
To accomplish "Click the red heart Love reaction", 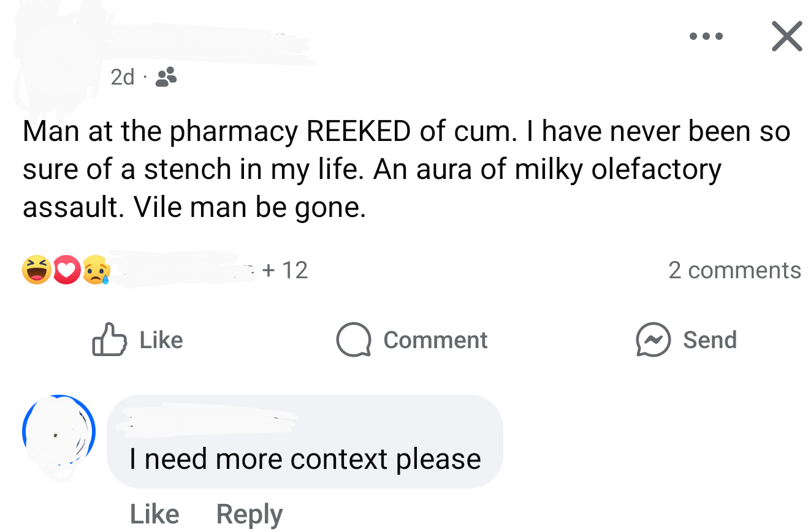I will click(x=66, y=270).
